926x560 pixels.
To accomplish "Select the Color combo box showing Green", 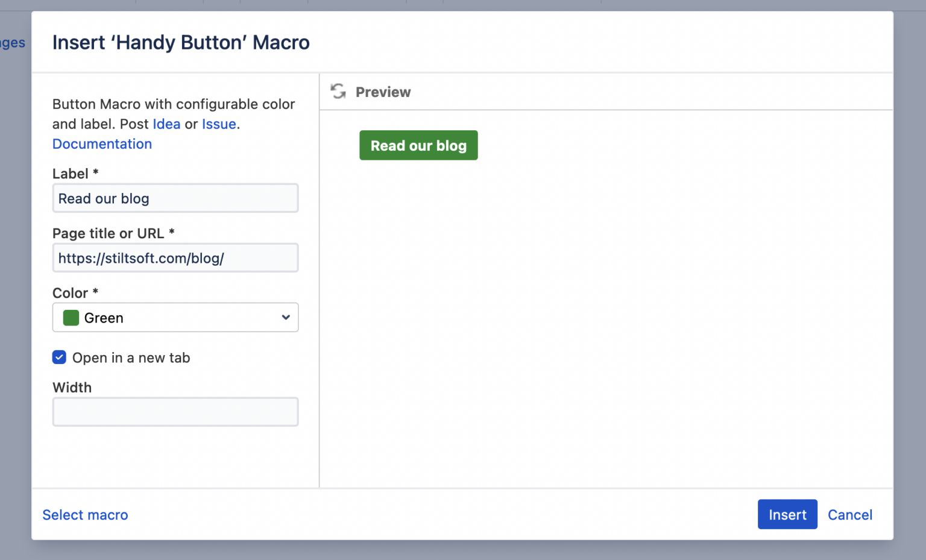I will pyautogui.click(x=175, y=317).
